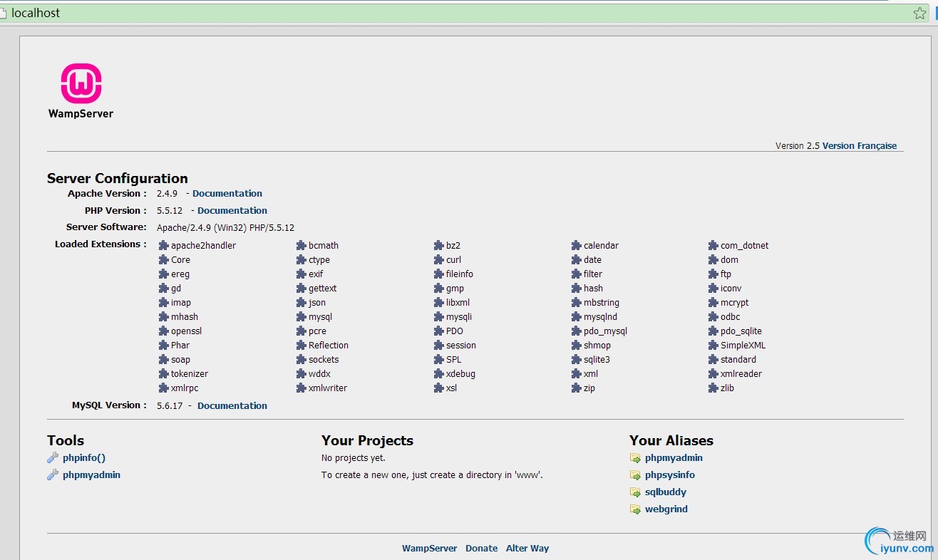
Task: Click folder icon next to sqlbuddy
Action: pyautogui.click(x=635, y=492)
